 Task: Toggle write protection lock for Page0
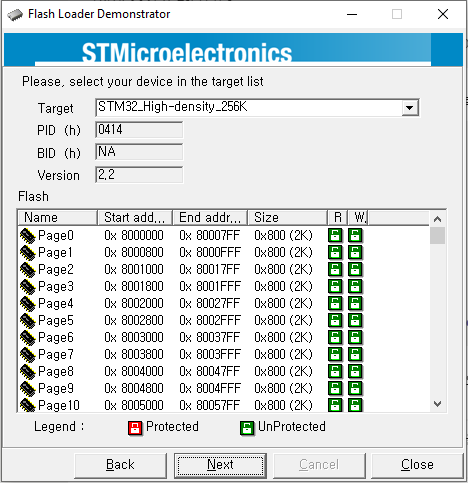click(355, 235)
